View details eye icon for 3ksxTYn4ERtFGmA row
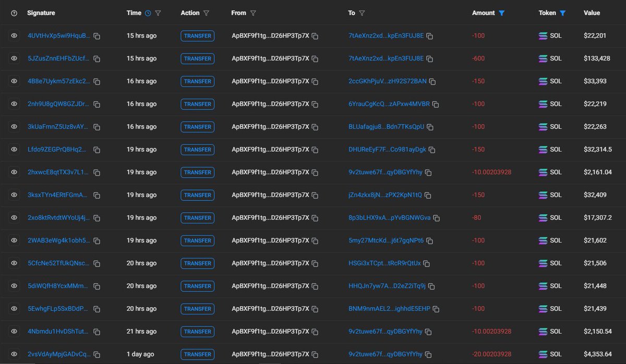This screenshot has height=364, width=626. [14, 195]
